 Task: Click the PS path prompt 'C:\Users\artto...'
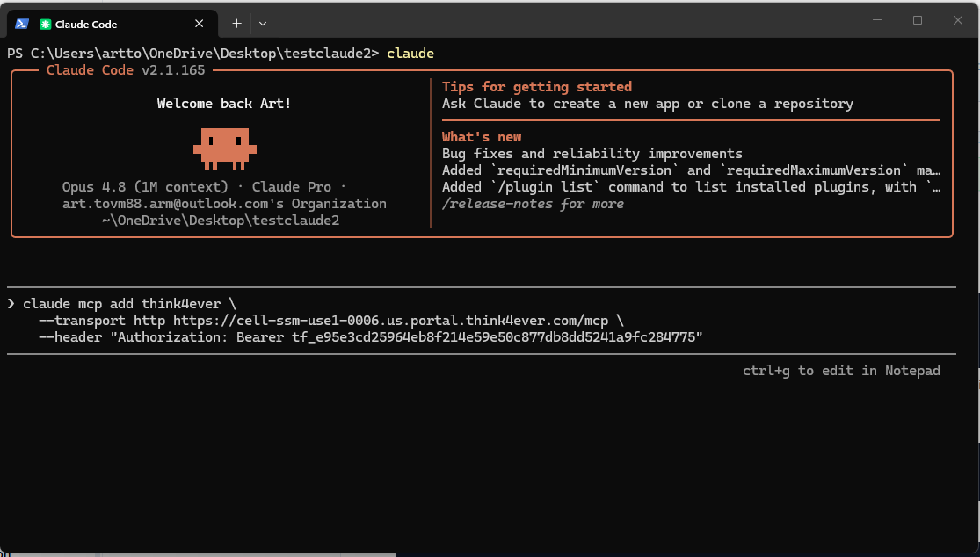pyautogui.click(x=193, y=54)
